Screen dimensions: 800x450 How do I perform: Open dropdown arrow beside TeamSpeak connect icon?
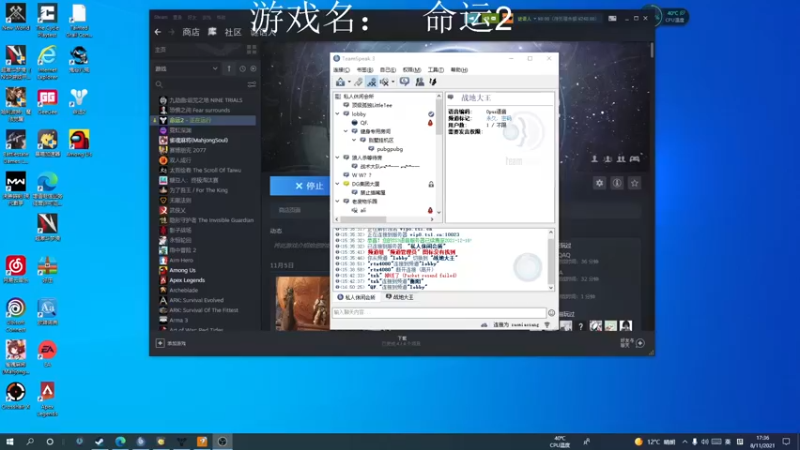[349, 82]
